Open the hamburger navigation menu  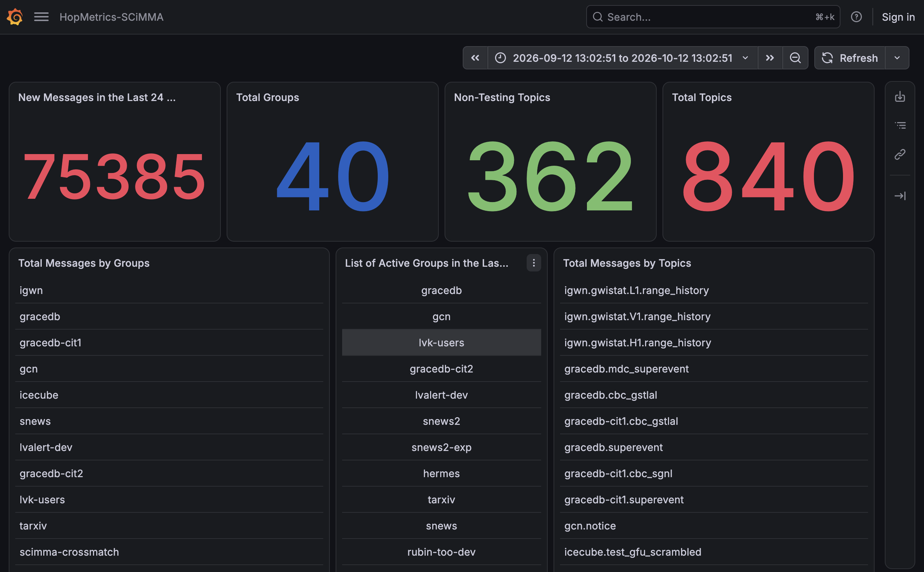(x=41, y=17)
